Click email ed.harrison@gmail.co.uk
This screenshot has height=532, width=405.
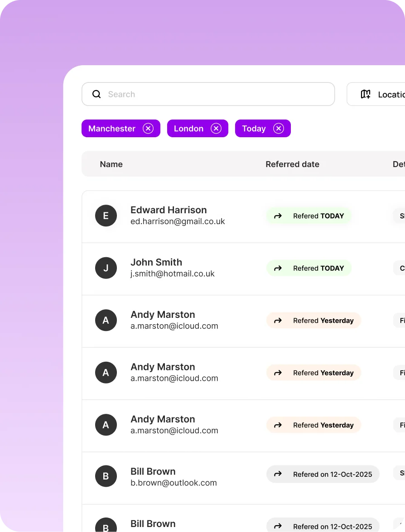pos(178,222)
